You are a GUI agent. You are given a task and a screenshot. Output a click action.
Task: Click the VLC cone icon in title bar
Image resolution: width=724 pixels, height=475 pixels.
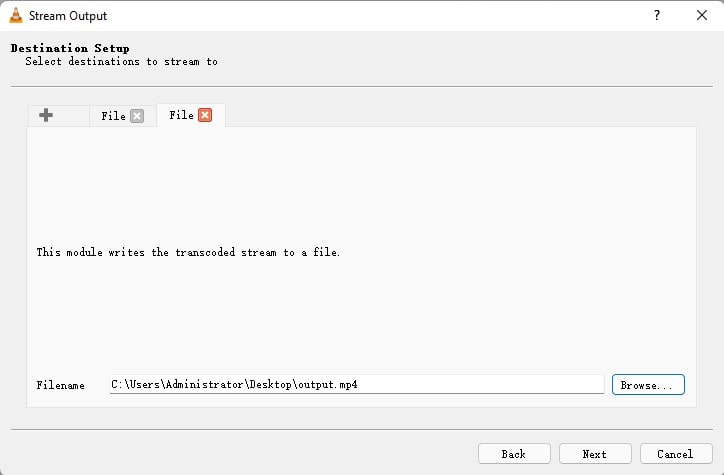(16, 15)
